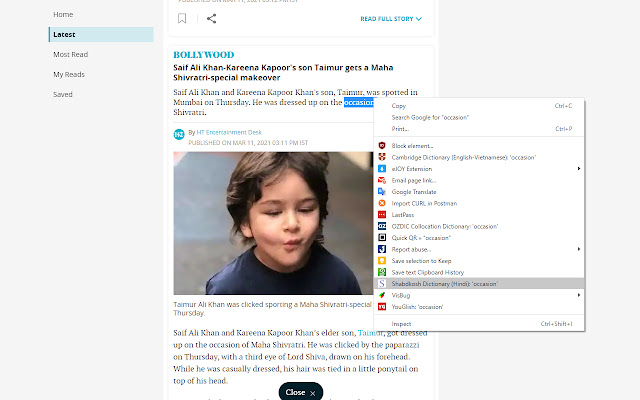Image resolution: width=640 pixels, height=400 pixels.
Task: Click the bookmark icon above the Bollywood story
Action: (182, 18)
